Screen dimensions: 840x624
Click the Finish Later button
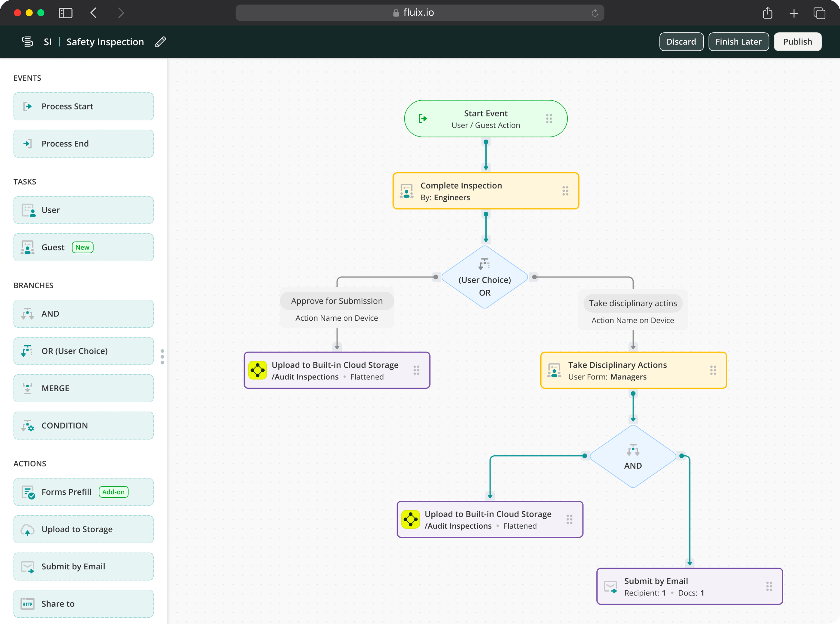click(738, 41)
